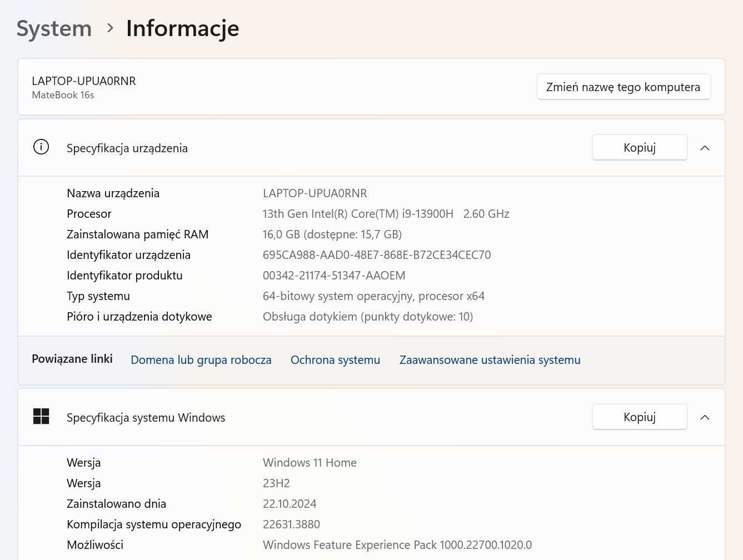Screen dimensions: 743x560
Task: Collapse the Specyfikacja urządzenia section chevron
Action: click(705, 148)
